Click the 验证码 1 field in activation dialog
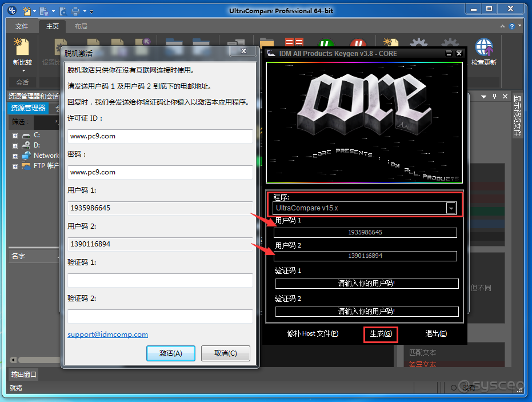Image resolution: width=532 pixels, height=402 pixels. (160, 280)
